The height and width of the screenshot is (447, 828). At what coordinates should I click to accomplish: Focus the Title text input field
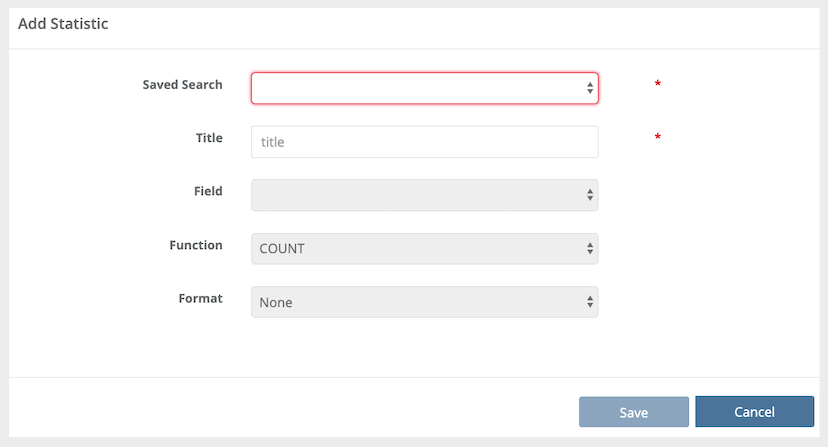click(x=424, y=142)
